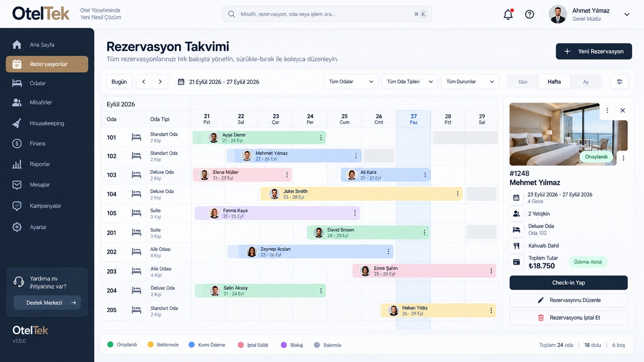Open options menu on John Smith reservation

[x=458, y=194]
